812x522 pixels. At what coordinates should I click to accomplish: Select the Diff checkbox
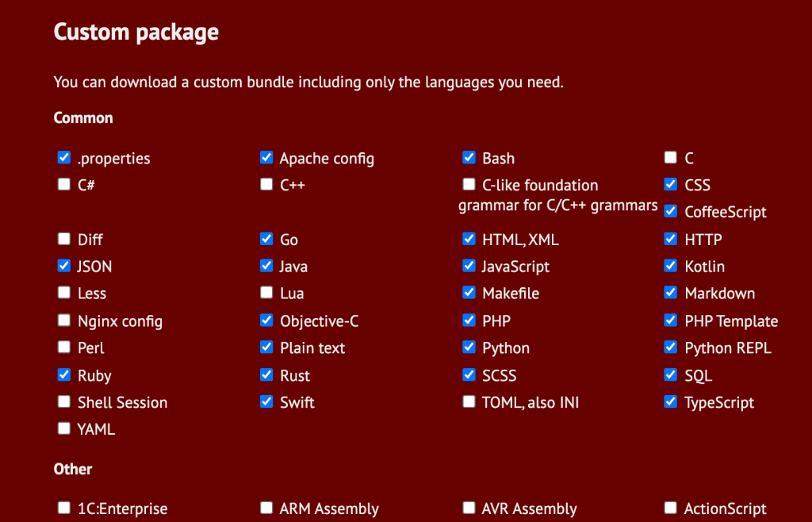(x=64, y=239)
